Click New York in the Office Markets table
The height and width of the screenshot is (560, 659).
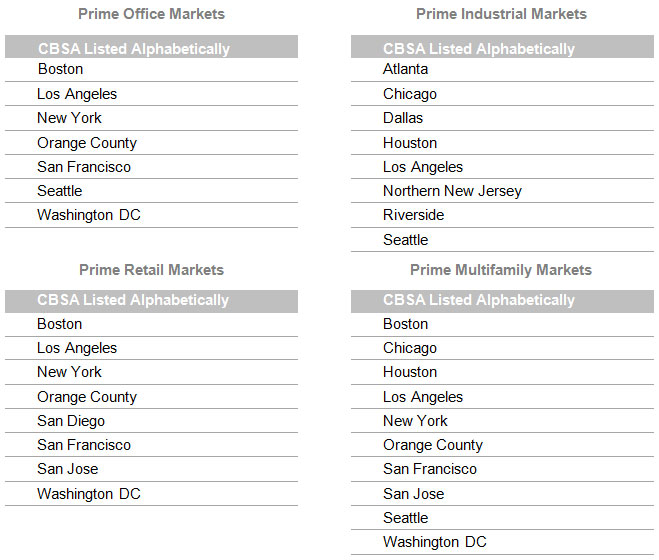(x=70, y=118)
